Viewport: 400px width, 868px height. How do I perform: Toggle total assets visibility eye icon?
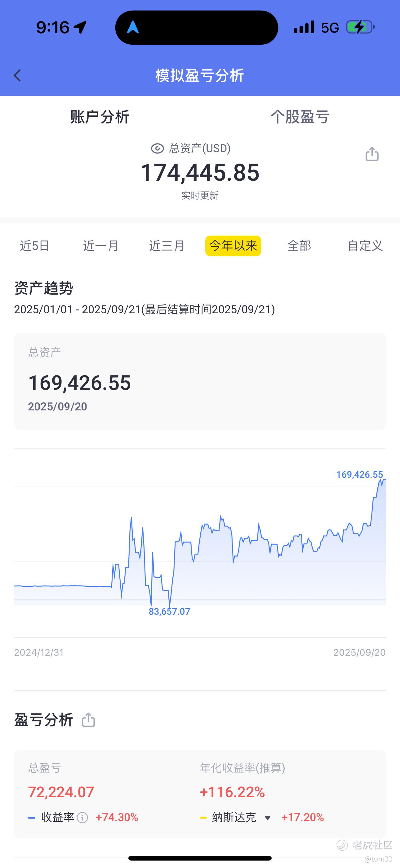click(x=157, y=148)
